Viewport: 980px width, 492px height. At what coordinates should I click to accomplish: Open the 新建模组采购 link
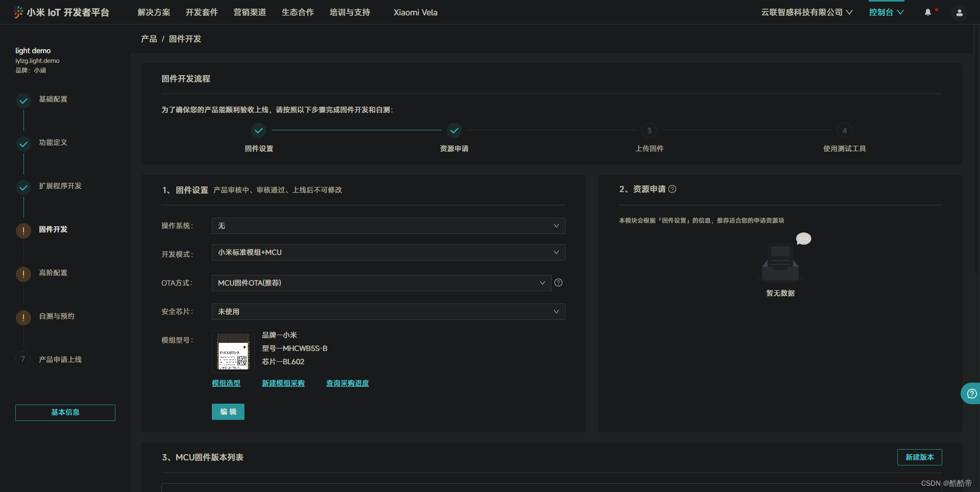[x=283, y=383]
